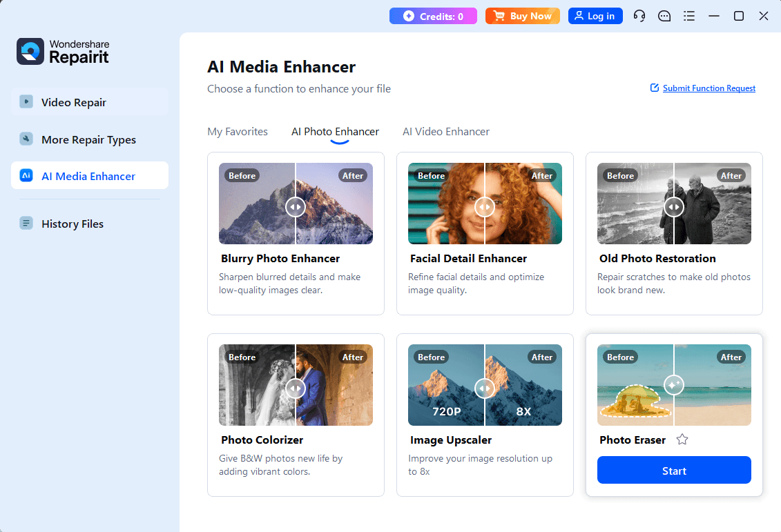Viewport: 781px width, 532px height.
Task: Switch to the AI Video Enhancer tab
Action: click(x=445, y=131)
